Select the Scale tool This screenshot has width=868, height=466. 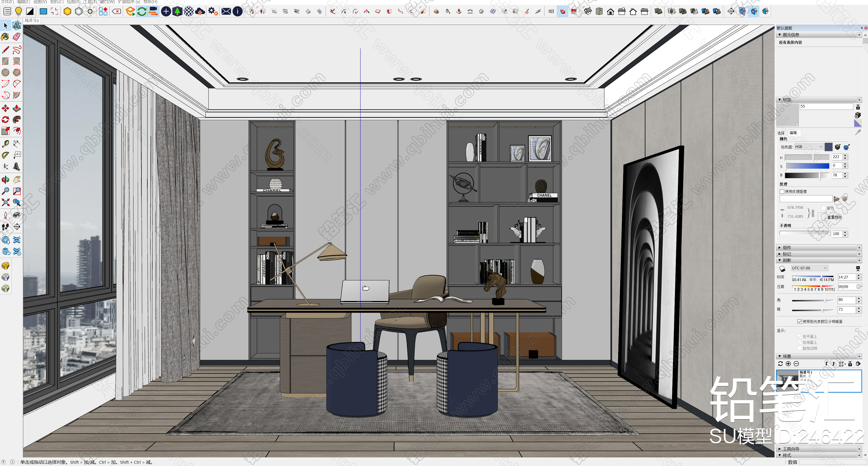(x=5, y=130)
